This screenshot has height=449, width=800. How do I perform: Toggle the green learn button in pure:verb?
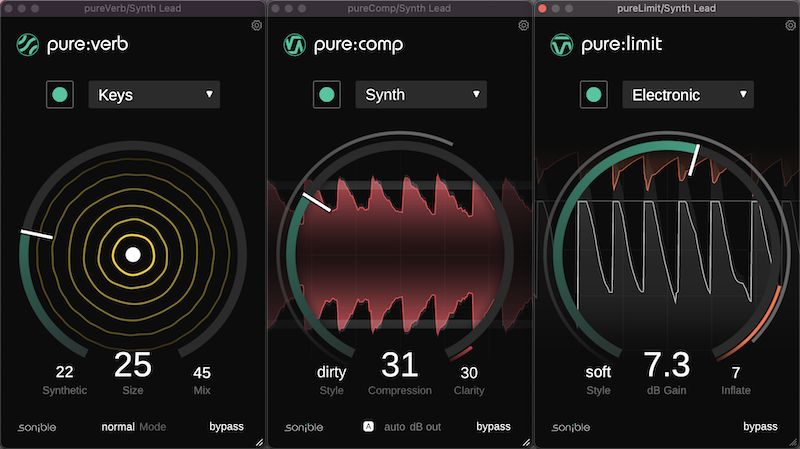pyautogui.click(x=60, y=95)
